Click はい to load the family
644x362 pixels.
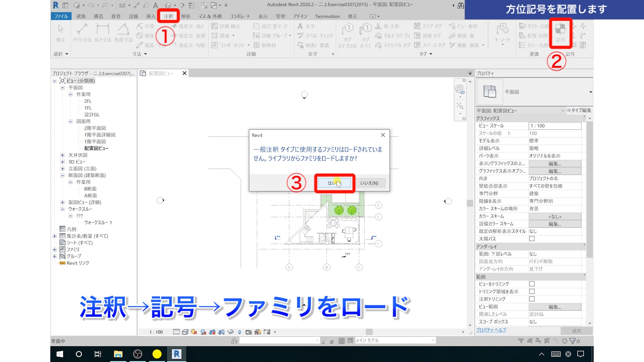(x=334, y=183)
